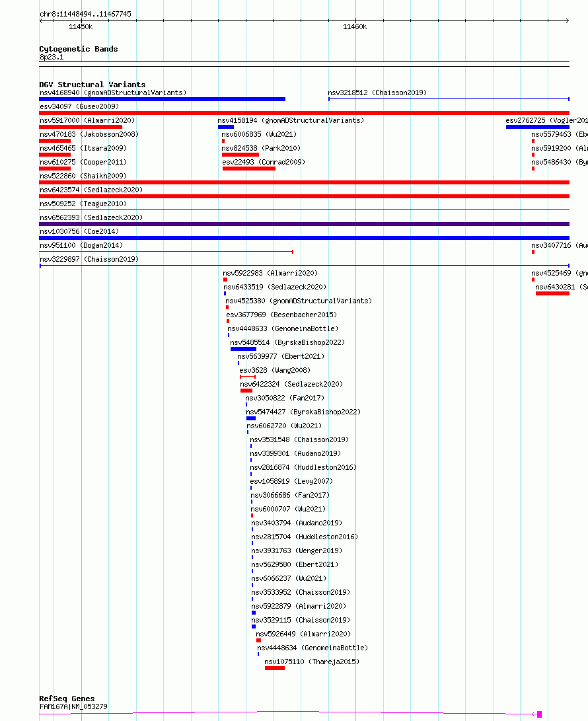Screen dimensions: 588x721
Task: Click nsv610275 (Cooper2011) label
Action: (x=83, y=162)
